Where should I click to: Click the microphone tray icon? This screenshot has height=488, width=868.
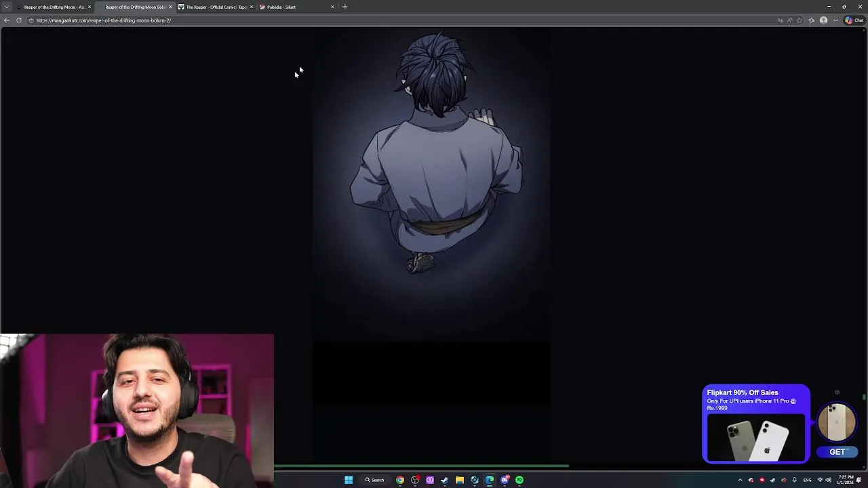[794, 480]
